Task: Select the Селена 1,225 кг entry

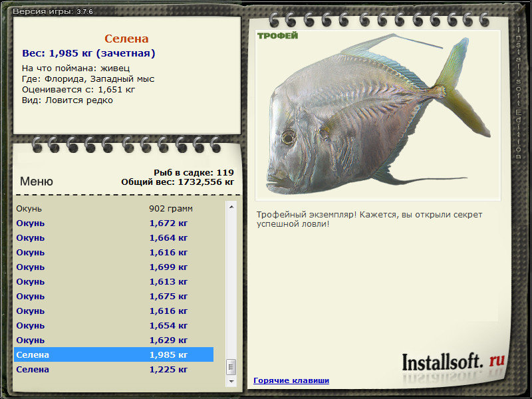Action: tap(114, 369)
